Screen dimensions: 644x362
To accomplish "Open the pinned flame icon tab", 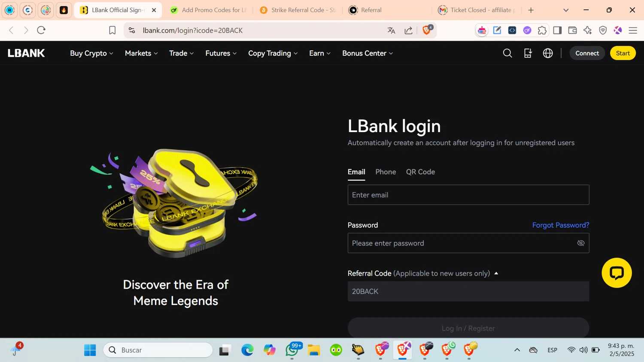I will click(64, 10).
